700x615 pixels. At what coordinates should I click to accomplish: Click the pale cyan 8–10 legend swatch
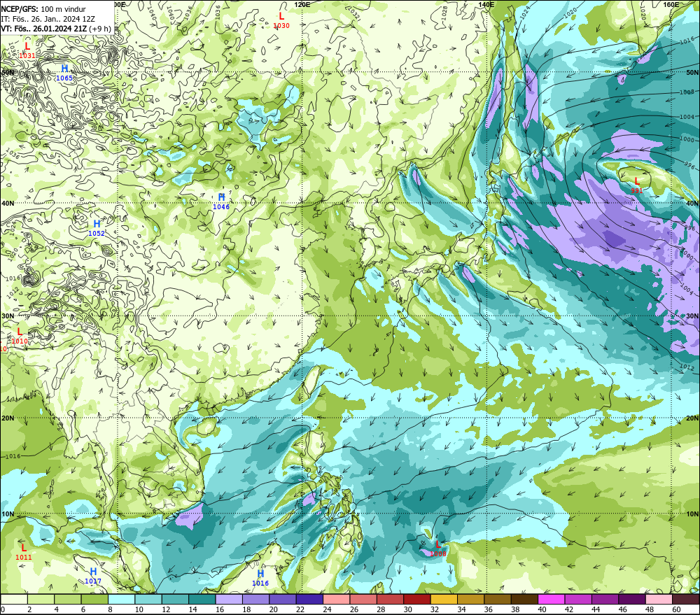(x=121, y=599)
